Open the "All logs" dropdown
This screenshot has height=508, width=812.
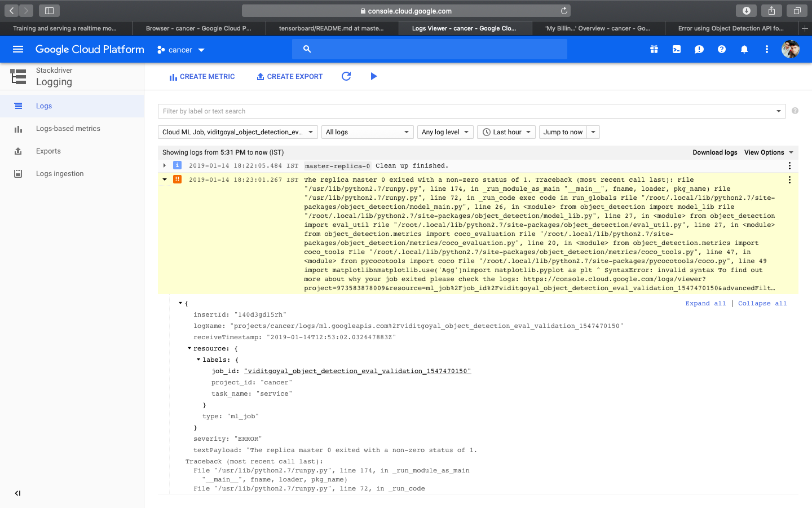point(367,132)
